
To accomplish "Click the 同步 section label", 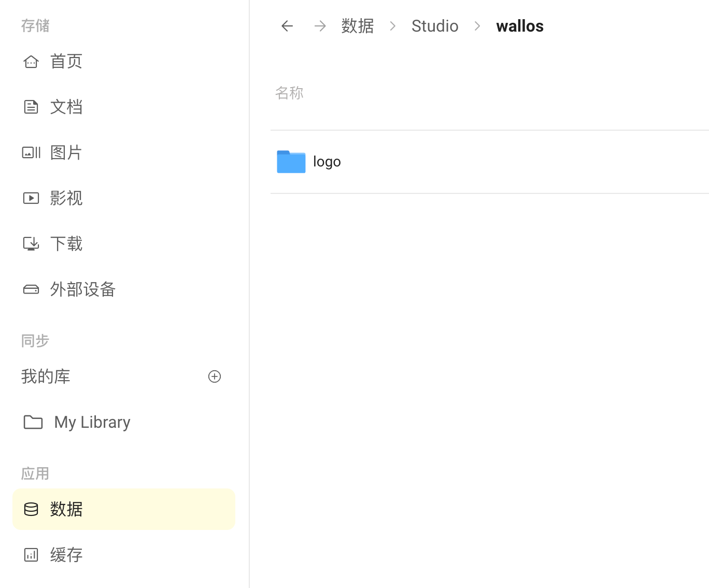I will (x=35, y=341).
